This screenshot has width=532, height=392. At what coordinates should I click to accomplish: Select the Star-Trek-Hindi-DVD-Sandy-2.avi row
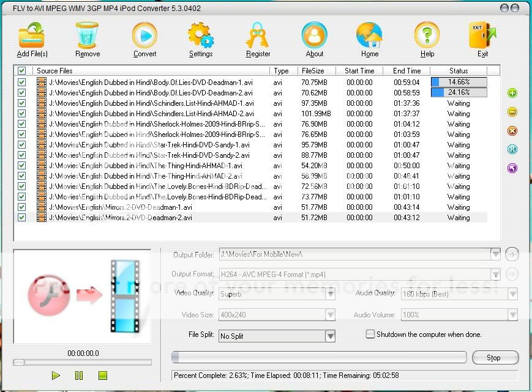point(251,155)
